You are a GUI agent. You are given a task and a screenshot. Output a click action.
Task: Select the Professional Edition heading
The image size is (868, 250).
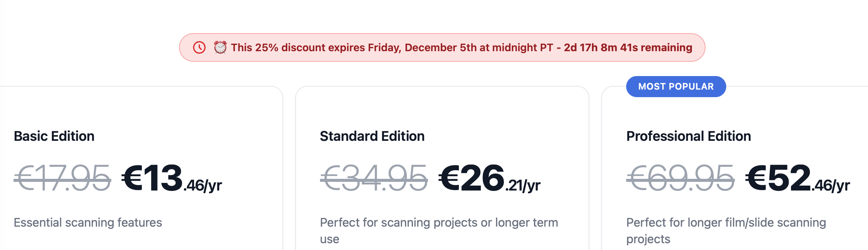point(688,136)
